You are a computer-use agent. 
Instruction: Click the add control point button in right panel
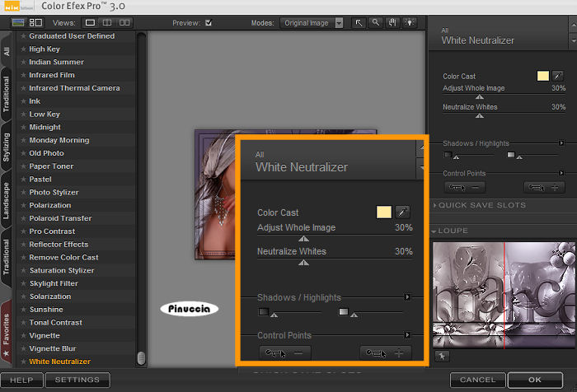click(x=545, y=188)
